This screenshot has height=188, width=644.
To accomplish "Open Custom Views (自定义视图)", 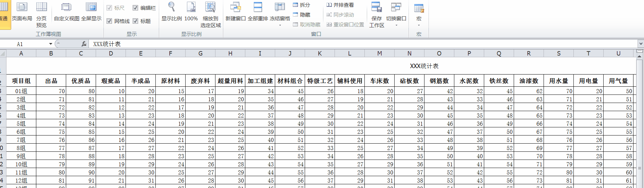I will tap(67, 13).
